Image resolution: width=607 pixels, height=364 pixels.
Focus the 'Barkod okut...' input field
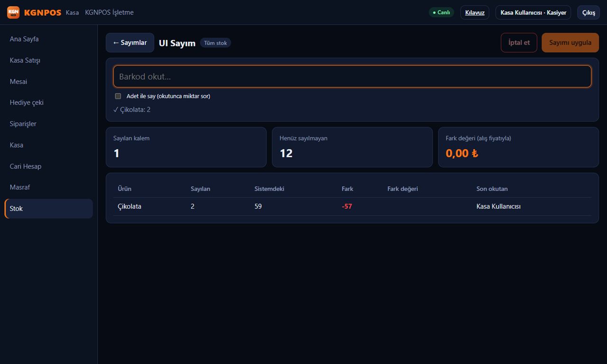(352, 76)
